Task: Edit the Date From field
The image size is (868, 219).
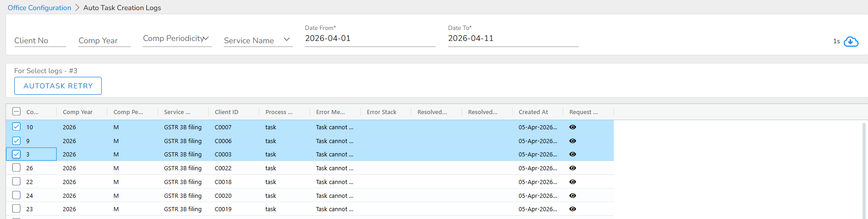Action: pyautogui.click(x=369, y=38)
